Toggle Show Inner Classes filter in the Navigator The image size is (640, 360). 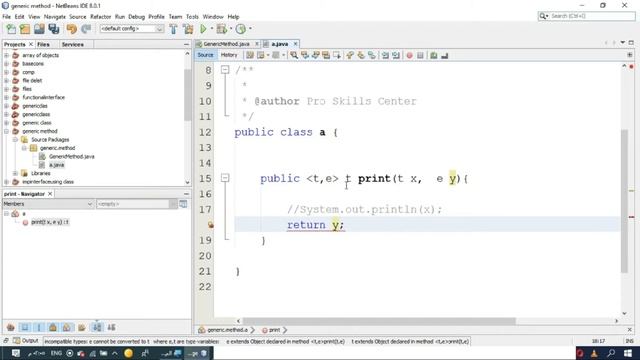point(67,327)
